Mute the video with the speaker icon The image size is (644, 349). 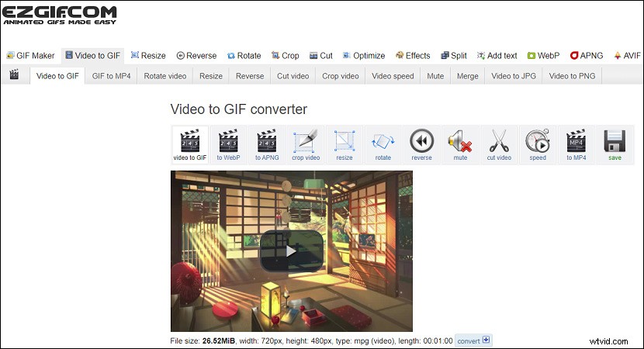[460, 145]
